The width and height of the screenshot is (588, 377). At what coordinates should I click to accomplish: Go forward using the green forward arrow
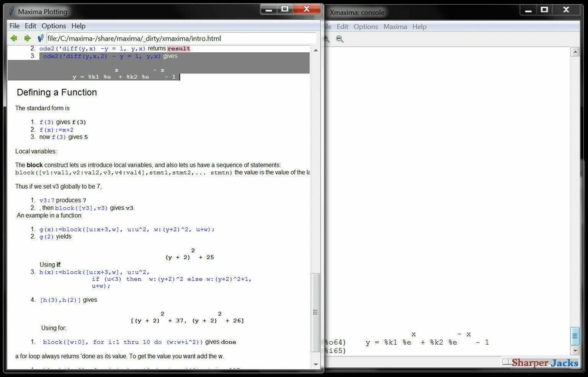tap(28, 38)
